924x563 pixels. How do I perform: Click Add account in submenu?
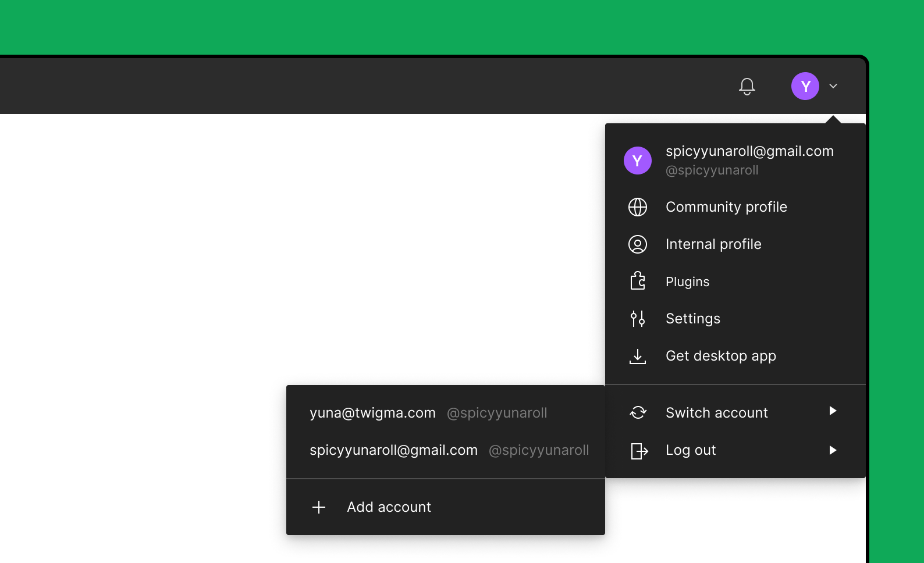[x=446, y=507]
